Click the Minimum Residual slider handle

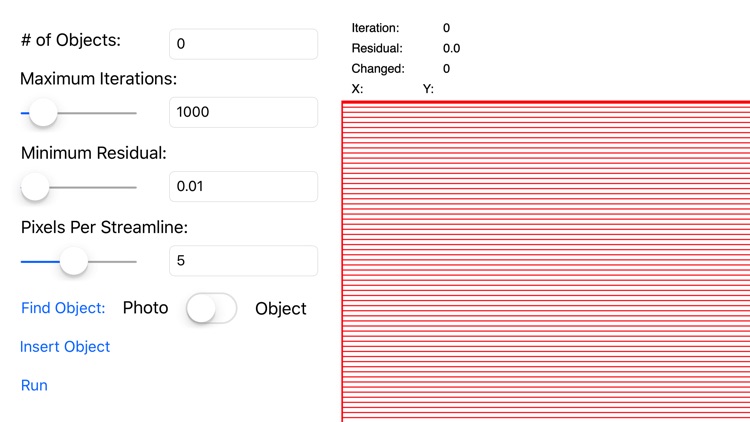pyautogui.click(x=35, y=187)
